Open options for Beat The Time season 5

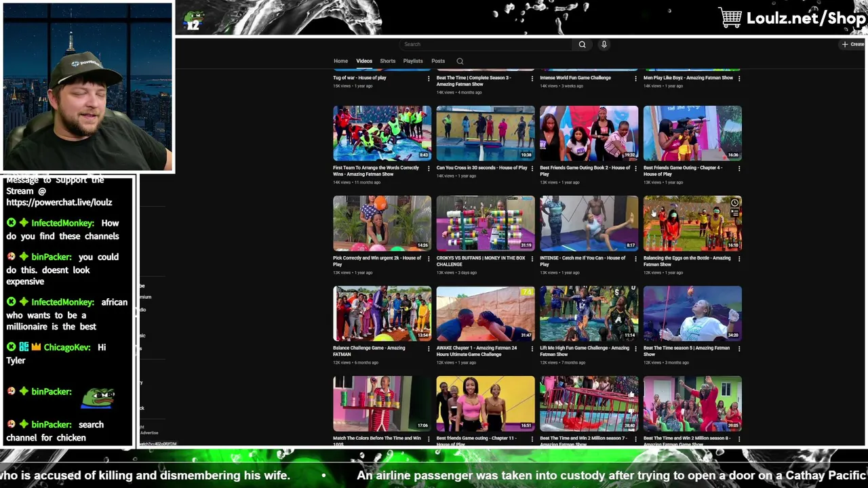pyautogui.click(x=739, y=349)
